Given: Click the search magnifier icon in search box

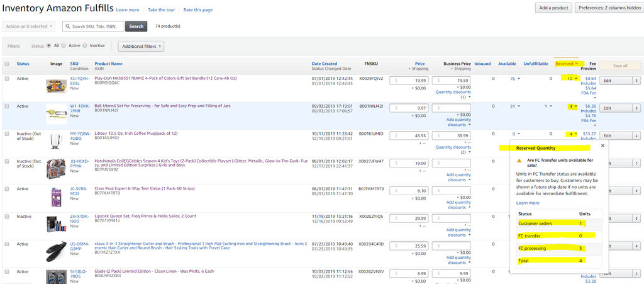Looking at the screenshot, I should pos(67,26).
